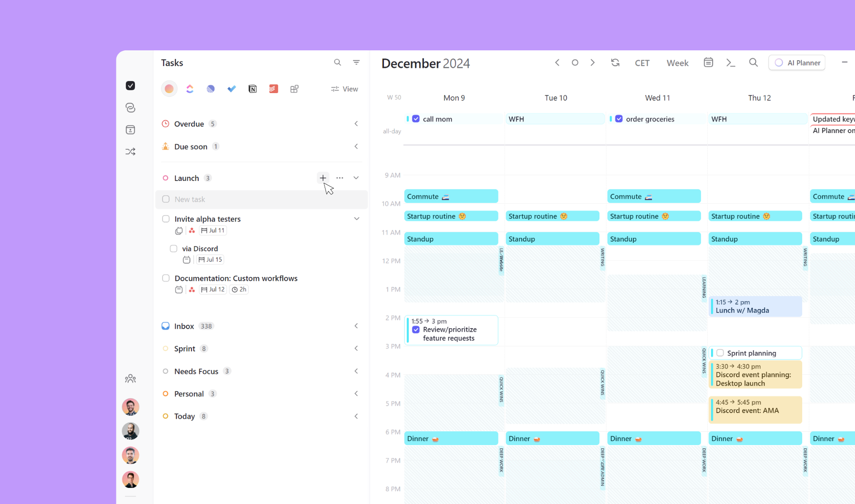
Task: Select the Mon 9 day header
Action: coord(454,98)
